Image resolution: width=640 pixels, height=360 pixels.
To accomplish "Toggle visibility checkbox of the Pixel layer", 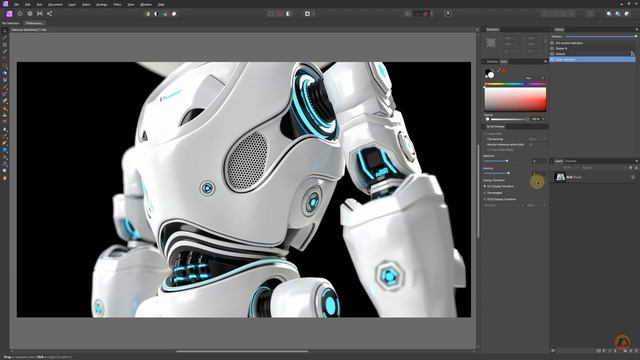I will coord(633,177).
